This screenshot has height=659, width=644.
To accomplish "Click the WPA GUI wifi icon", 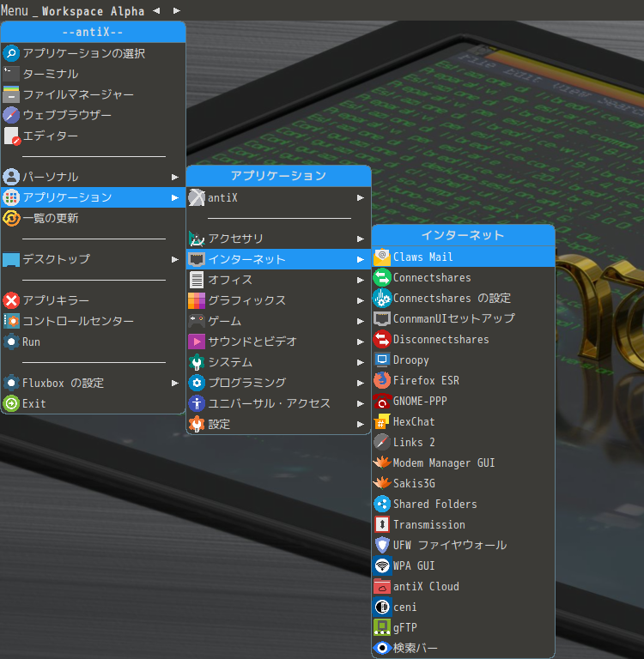I will [382, 565].
